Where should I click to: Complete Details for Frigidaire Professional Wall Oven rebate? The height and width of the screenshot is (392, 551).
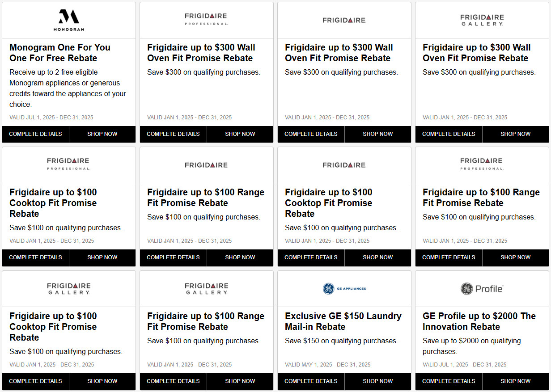click(x=174, y=134)
